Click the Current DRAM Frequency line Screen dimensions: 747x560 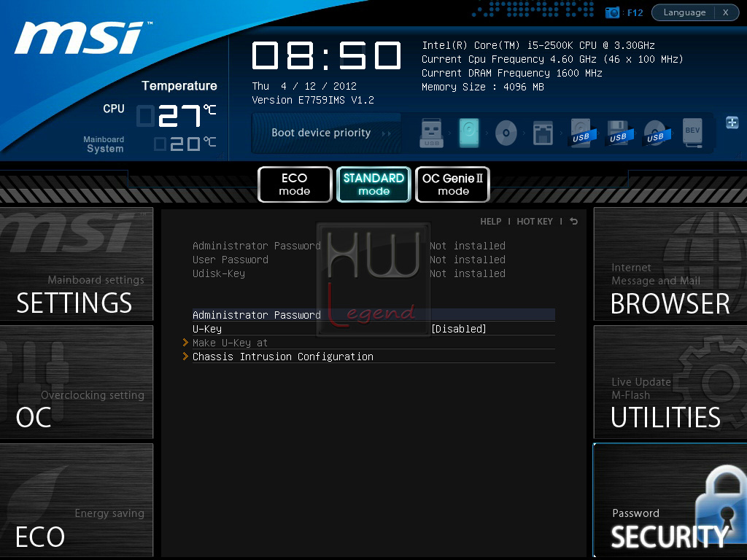point(511,73)
